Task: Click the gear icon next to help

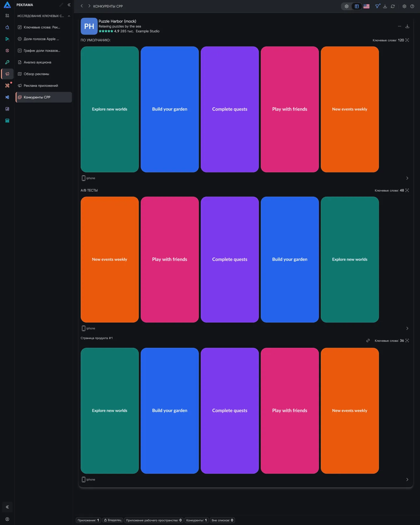Action: tap(404, 6)
